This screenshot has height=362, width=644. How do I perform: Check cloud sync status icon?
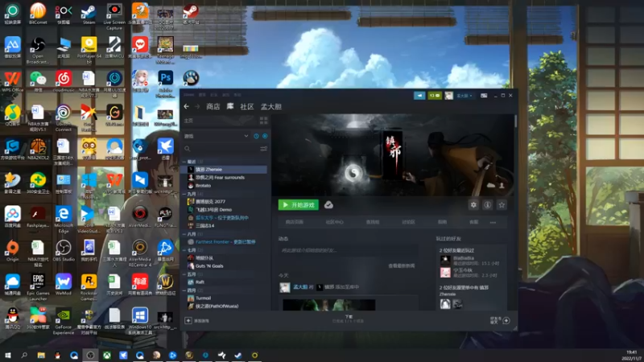point(328,204)
